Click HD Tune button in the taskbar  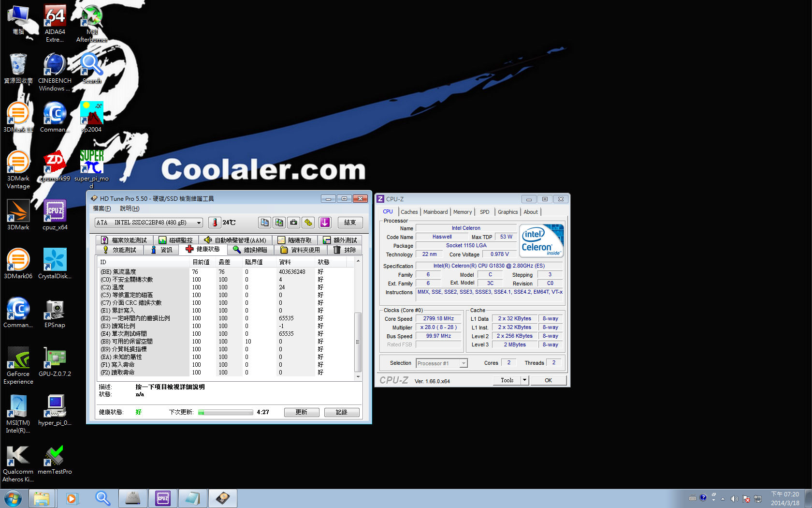tap(223, 498)
